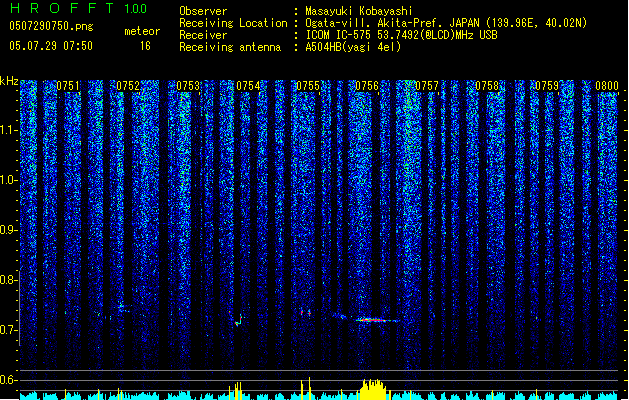This screenshot has height=400, width=629.
Task: Click the 0758 time marker
Action: click(x=487, y=86)
